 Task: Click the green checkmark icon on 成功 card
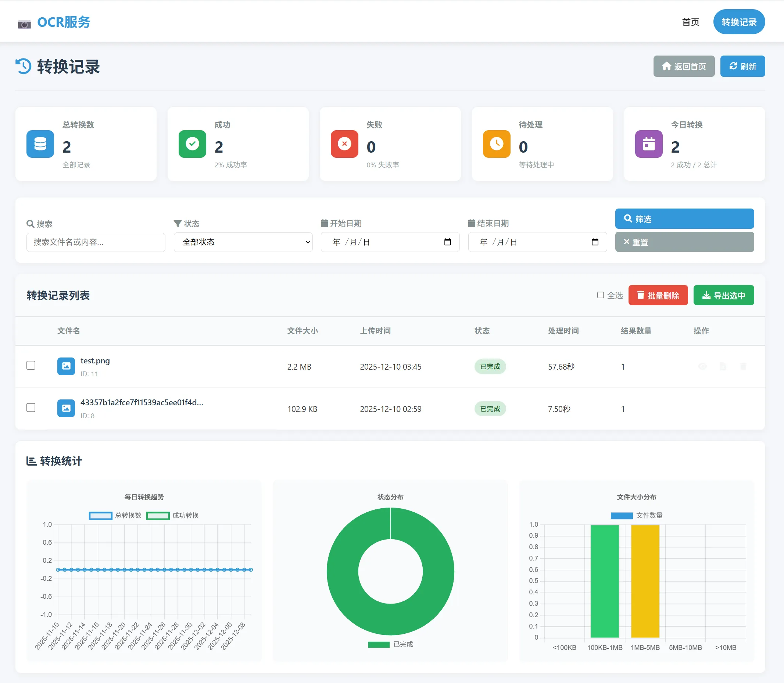pyautogui.click(x=192, y=144)
